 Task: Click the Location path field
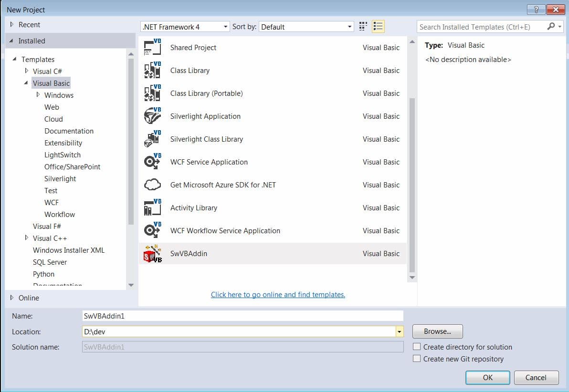pyautogui.click(x=239, y=331)
